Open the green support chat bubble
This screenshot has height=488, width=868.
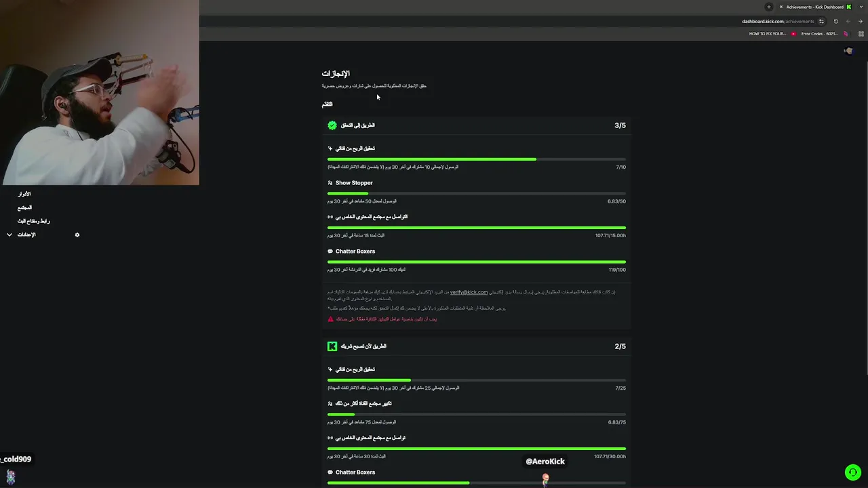pyautogui.click(x=853, y=472)
